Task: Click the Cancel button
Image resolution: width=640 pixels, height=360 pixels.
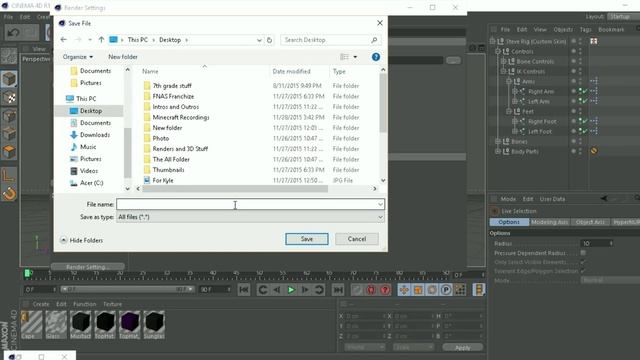Action: [357, 239]
